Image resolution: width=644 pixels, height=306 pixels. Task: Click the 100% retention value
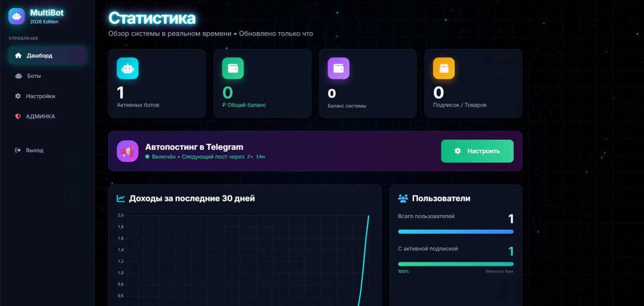click(x=404, y=272)
